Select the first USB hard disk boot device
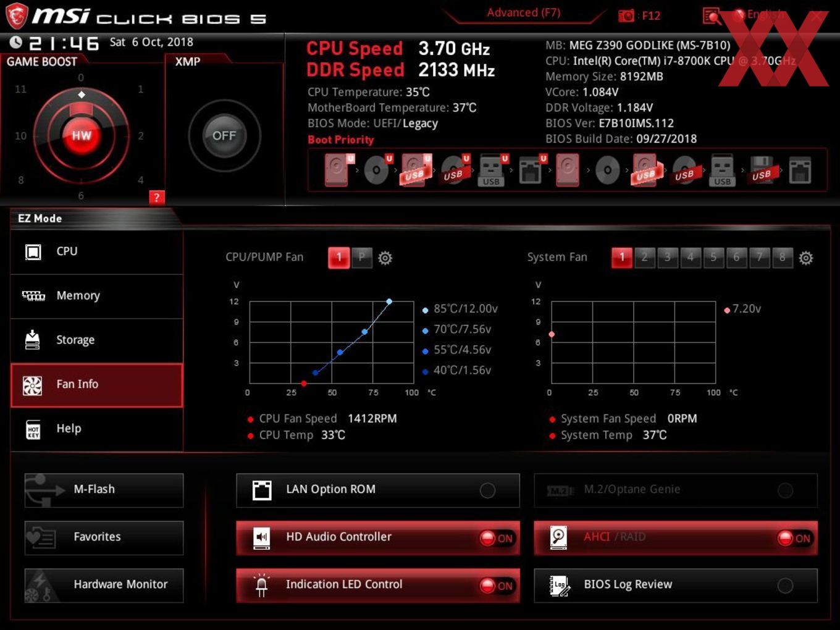The image size is (840, 630). click(415, 170)
